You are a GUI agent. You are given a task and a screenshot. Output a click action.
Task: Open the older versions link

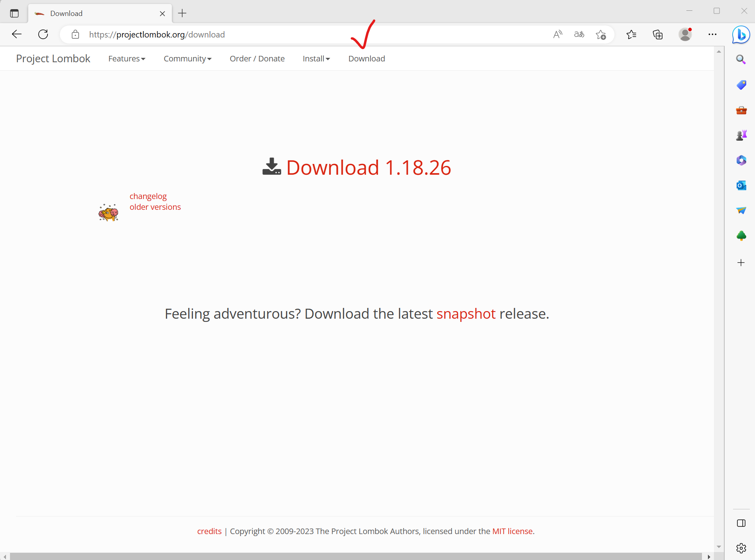(x=155, y=207)
